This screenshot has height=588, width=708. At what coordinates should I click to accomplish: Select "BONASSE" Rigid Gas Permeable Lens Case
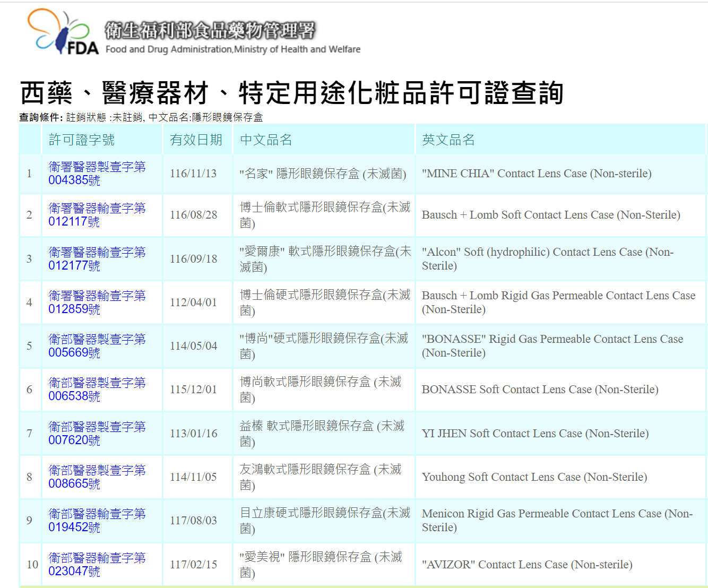pyautogui.click(x=552, y=346)
